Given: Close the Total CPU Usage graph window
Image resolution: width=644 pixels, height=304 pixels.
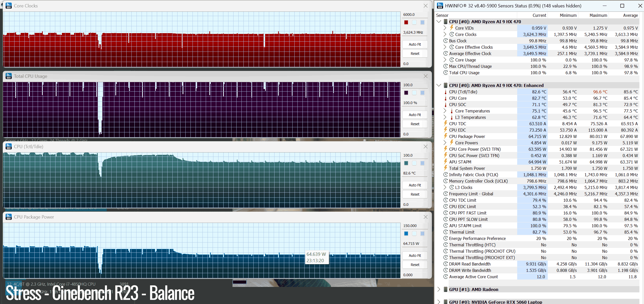Looking at the screenshot, I should tap(426, 76).
